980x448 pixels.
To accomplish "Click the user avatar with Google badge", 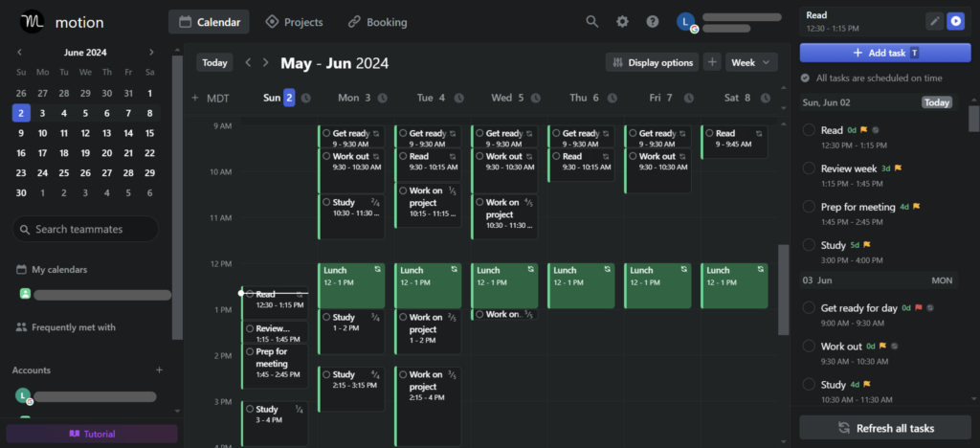I will (x=686, y=22).
